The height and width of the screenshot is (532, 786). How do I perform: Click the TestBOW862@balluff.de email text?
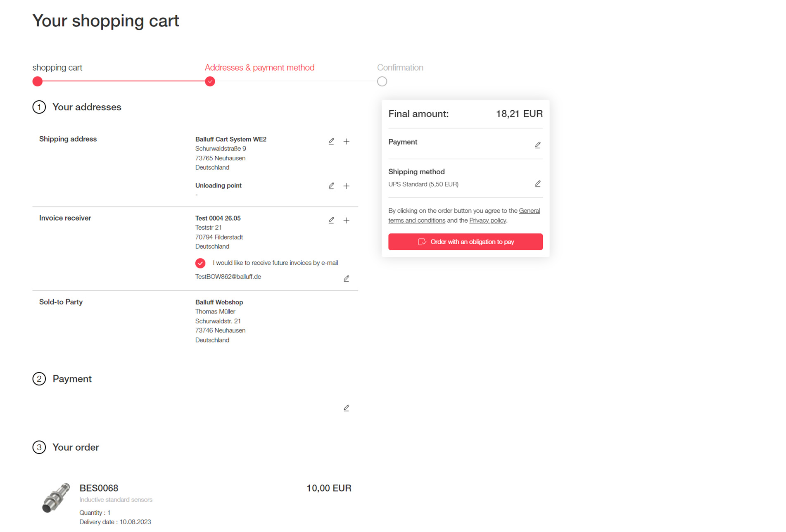(x=228, y=277)
